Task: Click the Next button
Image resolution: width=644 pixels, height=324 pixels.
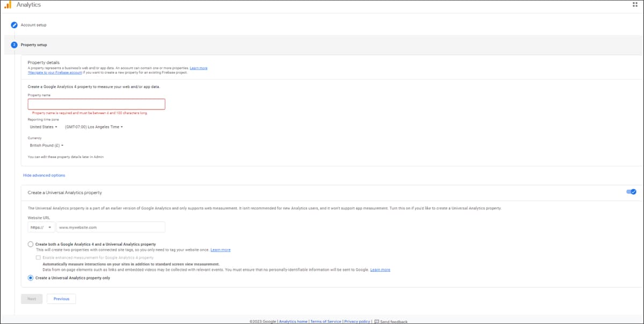Action: (32, 299)
